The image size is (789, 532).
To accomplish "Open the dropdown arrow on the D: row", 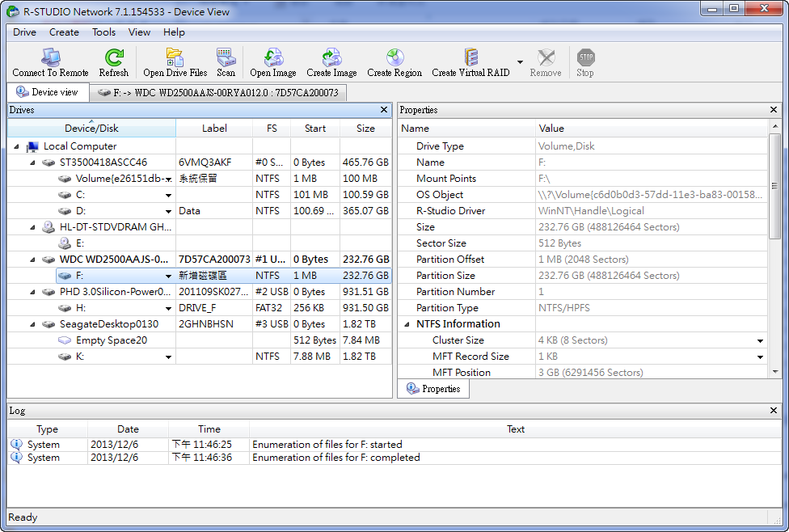I will pyautogui.click(x=169, y=211).
